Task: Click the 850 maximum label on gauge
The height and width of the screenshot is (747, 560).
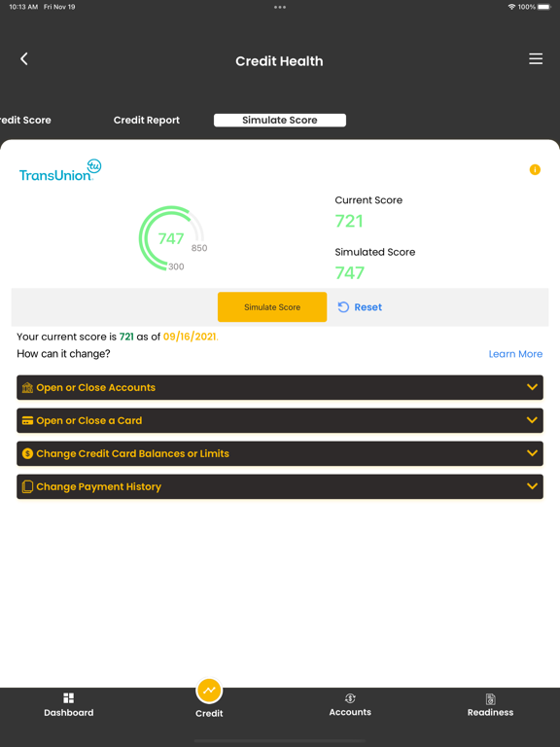Action: (199, 248)
